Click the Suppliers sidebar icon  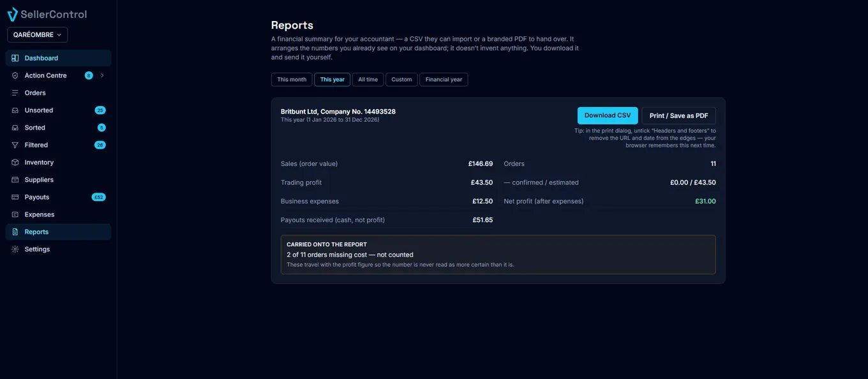[x=15, y=180]
